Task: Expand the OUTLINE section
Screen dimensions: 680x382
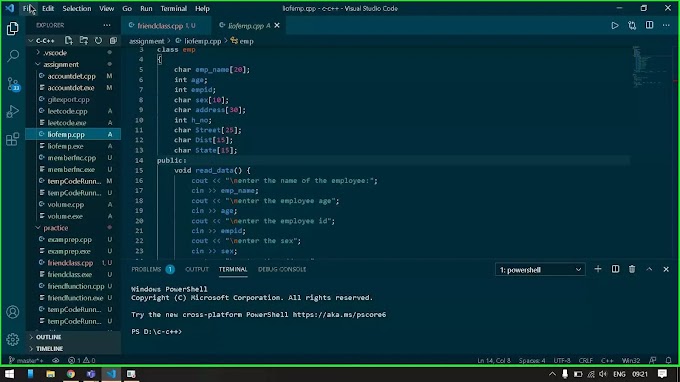Action: click(x=48, y=337)
